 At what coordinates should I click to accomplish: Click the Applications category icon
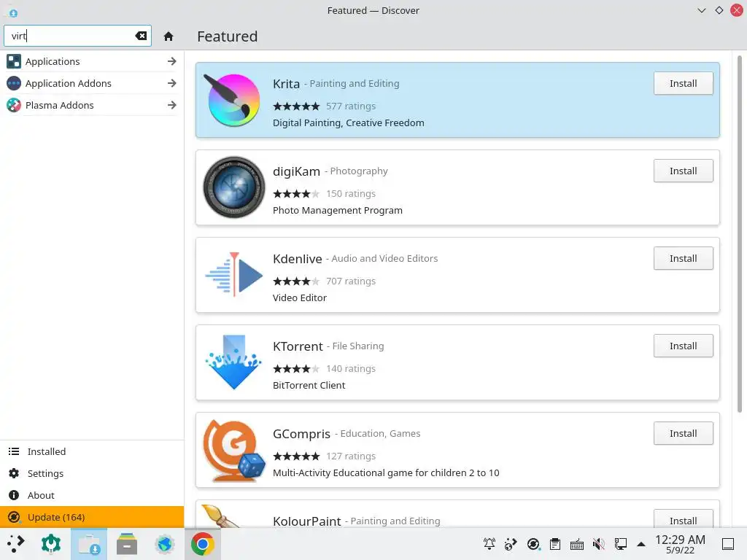(14, 61)
